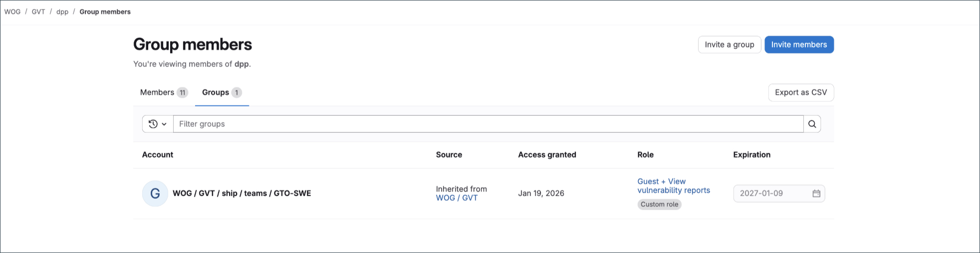This screenshot has height=253, width=980.
Task: Click the Members count badge 11
Action: pos(183,92)
